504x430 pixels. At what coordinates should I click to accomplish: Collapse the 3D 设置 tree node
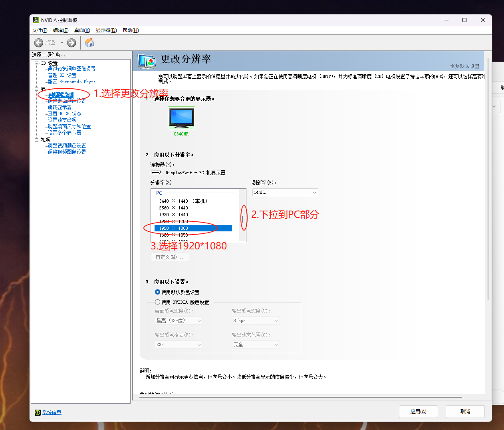point(37,63)
